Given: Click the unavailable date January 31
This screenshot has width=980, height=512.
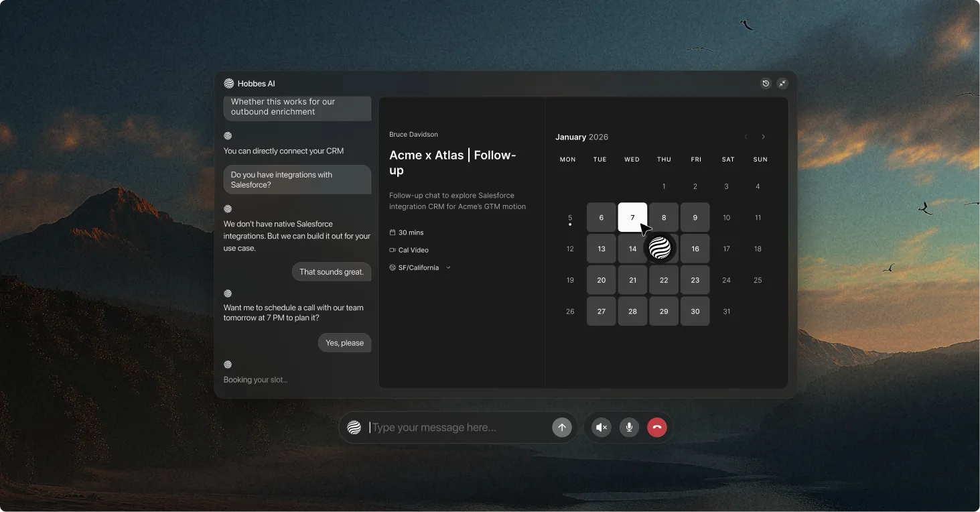Looking at the screenshot, I should click(726, 311).
